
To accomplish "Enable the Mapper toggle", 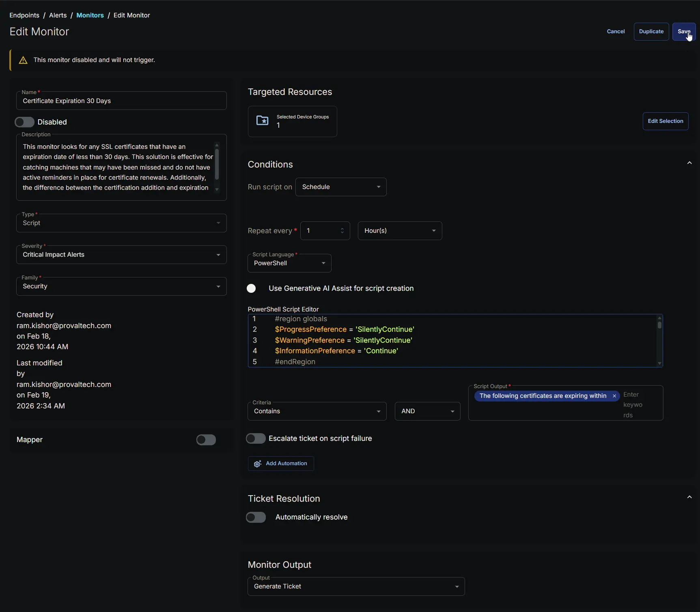I will [206, 440].
